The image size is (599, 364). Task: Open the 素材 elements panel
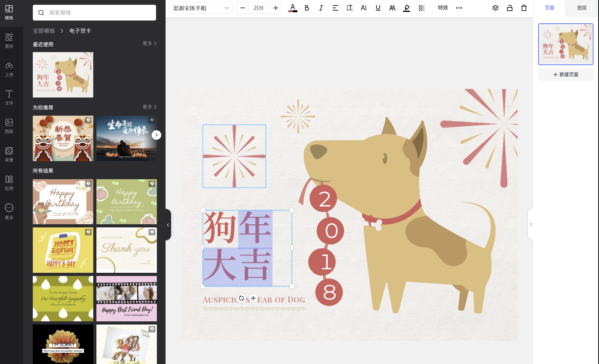point(9,41)
